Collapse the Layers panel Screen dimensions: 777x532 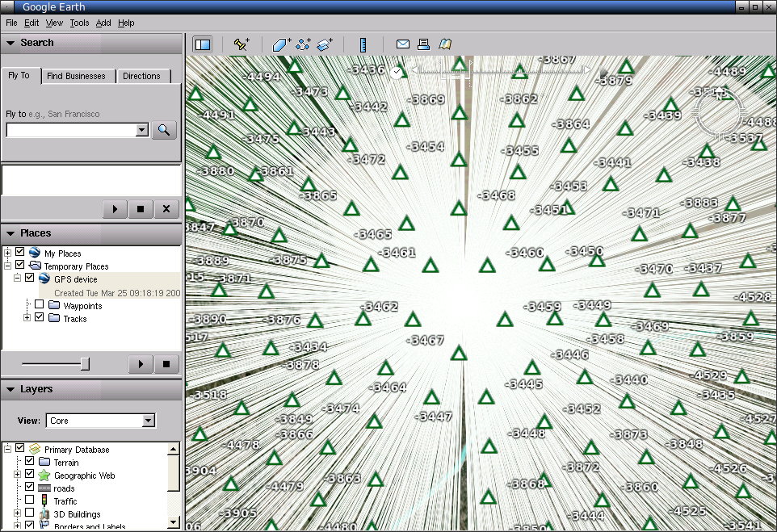click(x=10, y=389)
